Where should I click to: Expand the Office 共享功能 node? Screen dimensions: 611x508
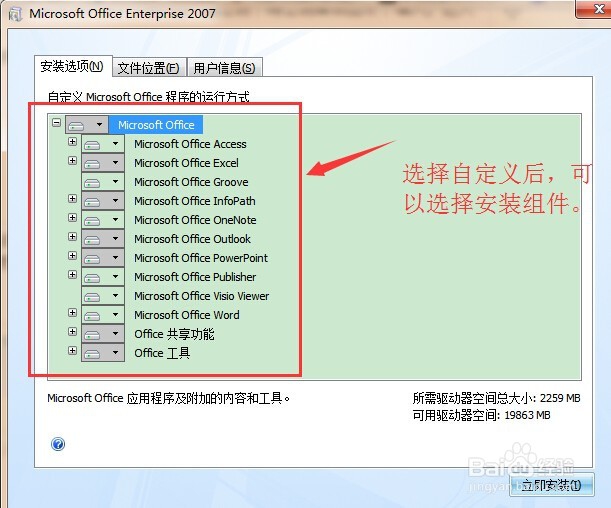72,332
